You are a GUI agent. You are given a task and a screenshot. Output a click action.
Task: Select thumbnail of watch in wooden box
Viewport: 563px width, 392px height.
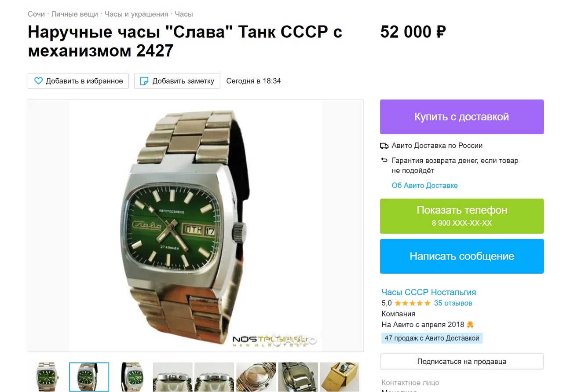[340, 377]
